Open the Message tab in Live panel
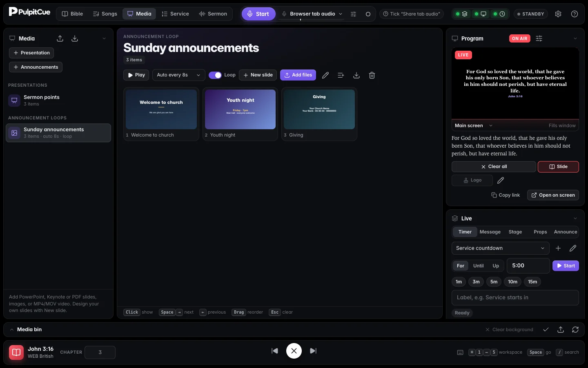 [490, 232]
